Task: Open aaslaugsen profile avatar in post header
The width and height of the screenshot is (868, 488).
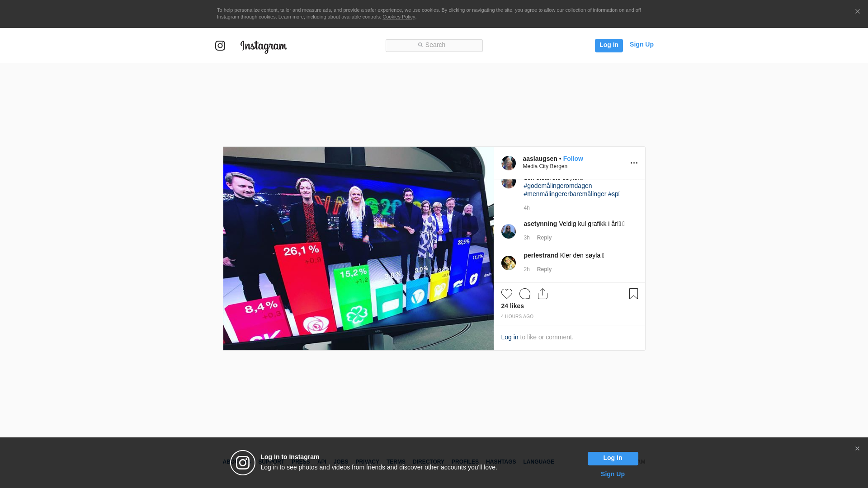Action: 509,163
